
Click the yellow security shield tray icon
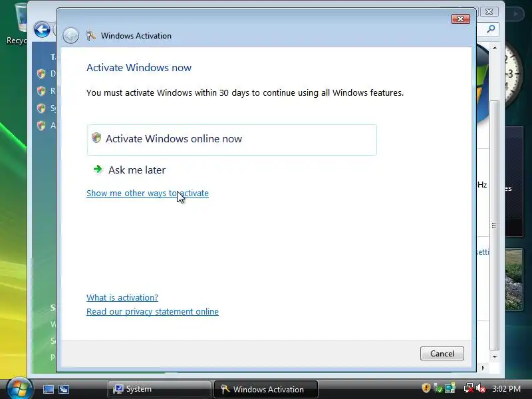(x=426, y=388)
